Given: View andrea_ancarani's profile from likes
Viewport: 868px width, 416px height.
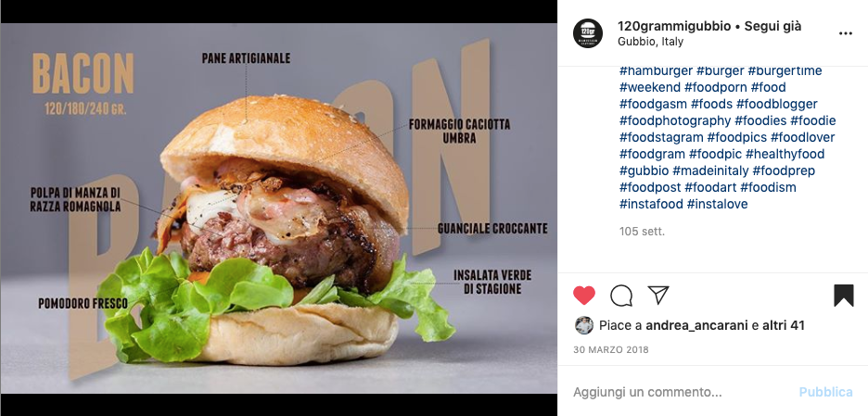Looking at the screenshot, I should coord(696,326).
